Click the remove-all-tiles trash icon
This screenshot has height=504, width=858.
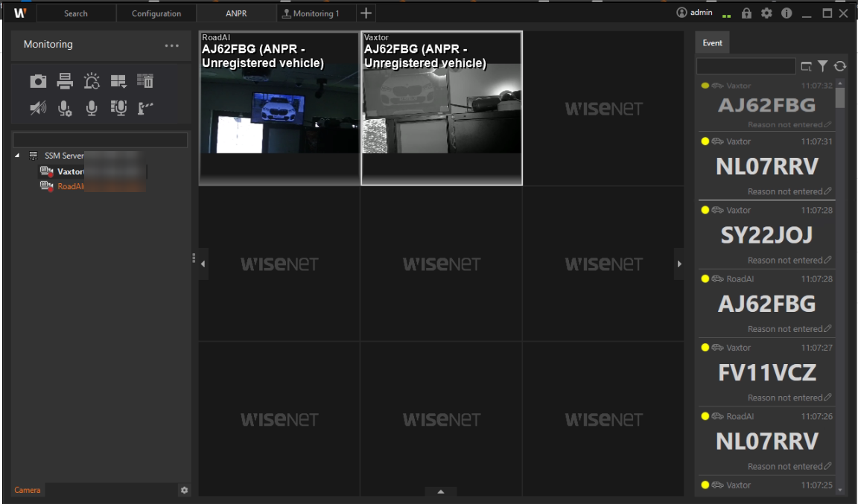pyautogui.click(x=145, y=81)
